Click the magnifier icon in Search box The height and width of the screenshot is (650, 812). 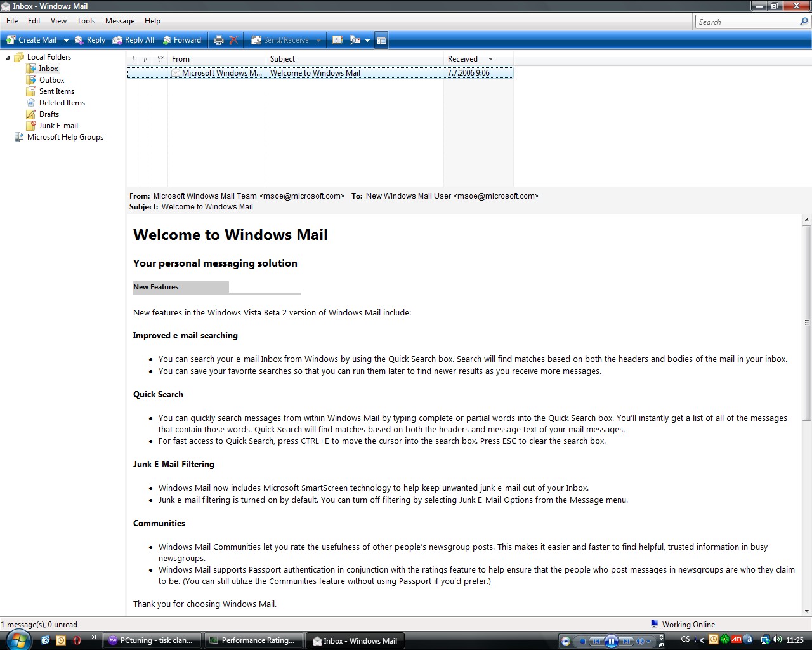point(804,22)
